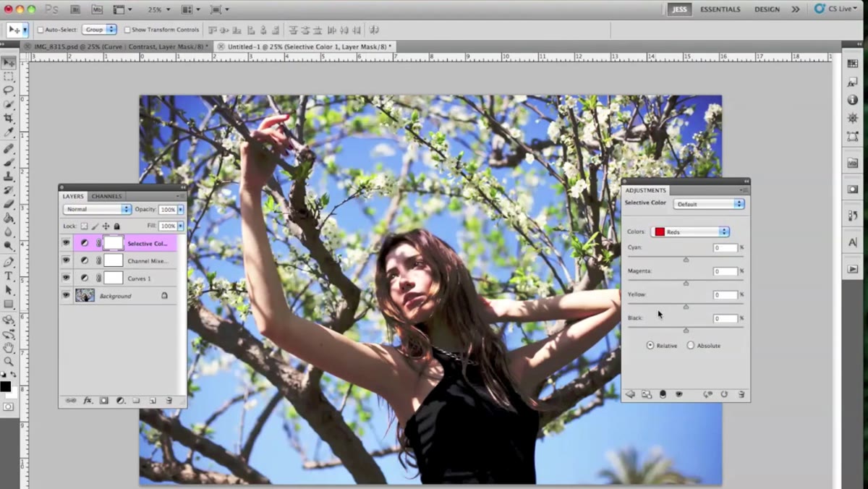Open the Selective Color preset Default dropdown
868x489 pixels.
coord(709,204)
